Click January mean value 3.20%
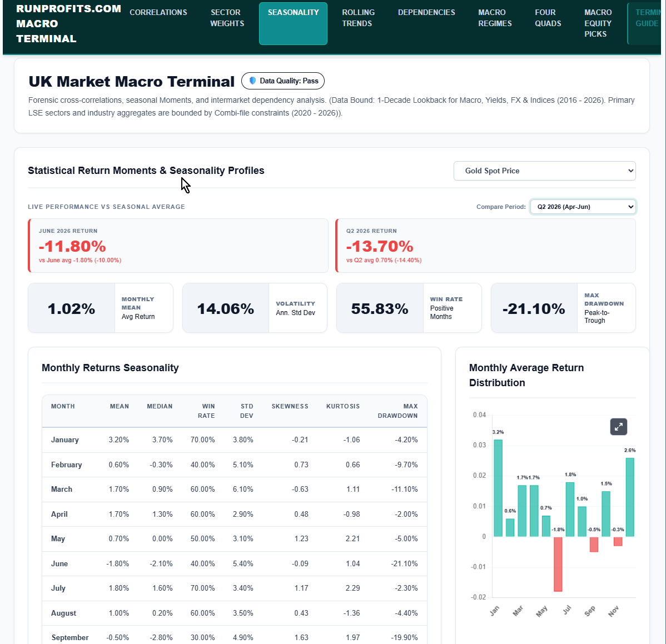The height and width of the screenshot is (644, 666). 119,440
